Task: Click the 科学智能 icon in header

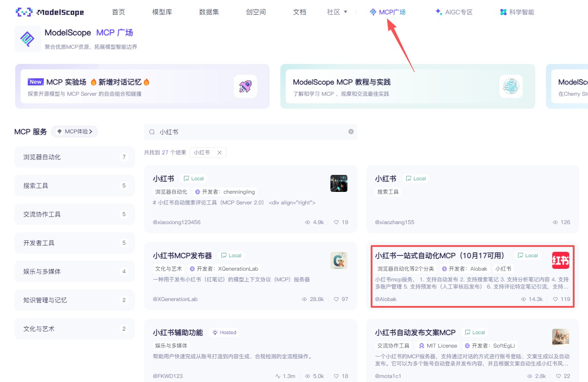Action: pyautogui.click(x=503, y=12)
